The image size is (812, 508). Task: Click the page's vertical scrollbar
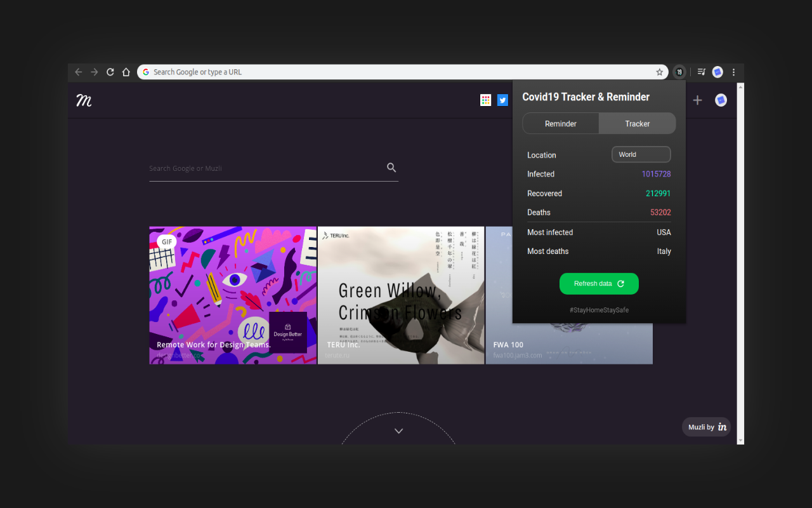point(740,263)
